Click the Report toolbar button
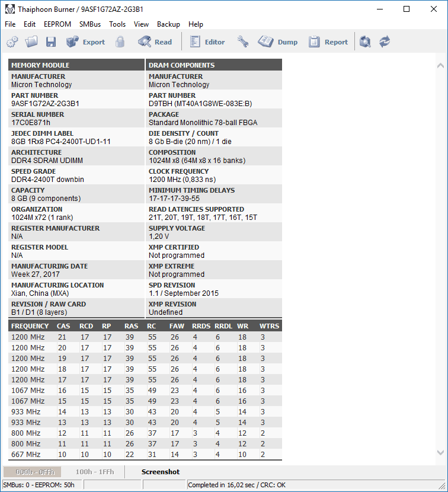This screenshot has height=492, width=448. click(x=328, y=41)
